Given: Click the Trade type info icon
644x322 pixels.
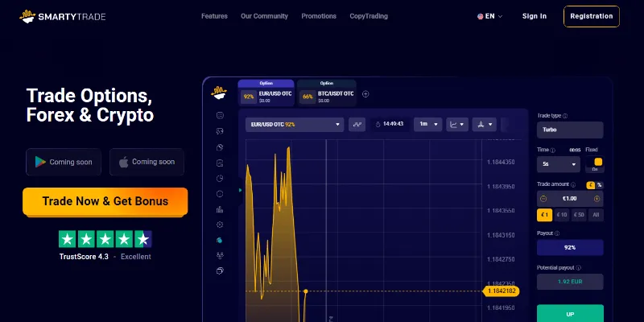Looking at the screenshot, I should [x=565, y=116].
